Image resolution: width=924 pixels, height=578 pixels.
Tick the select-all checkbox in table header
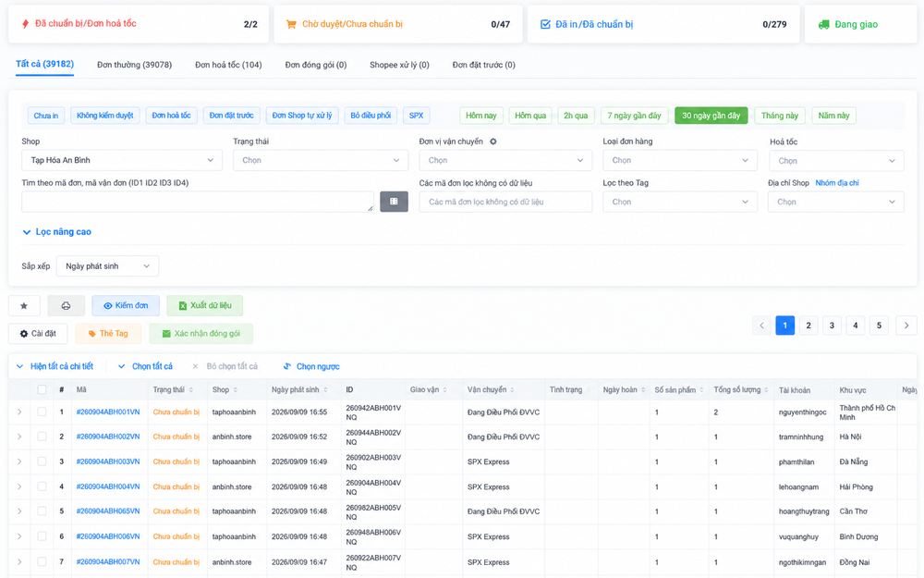(x=42, y=390)
